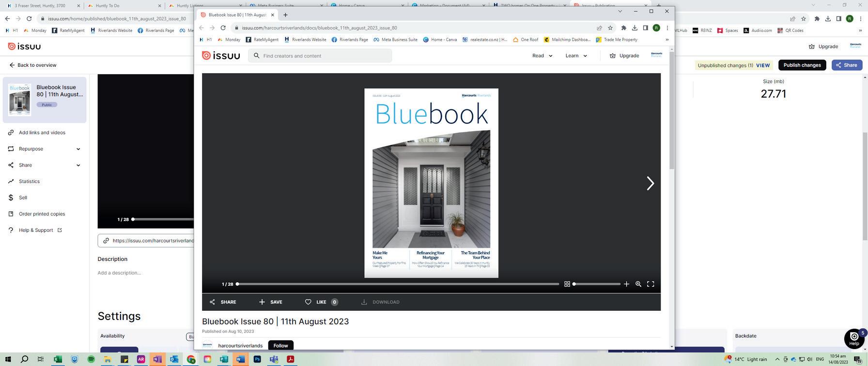Select Bluebook Issue 80 tab in front window
This screenshot has width=868, height=366.
pos(237,15)
